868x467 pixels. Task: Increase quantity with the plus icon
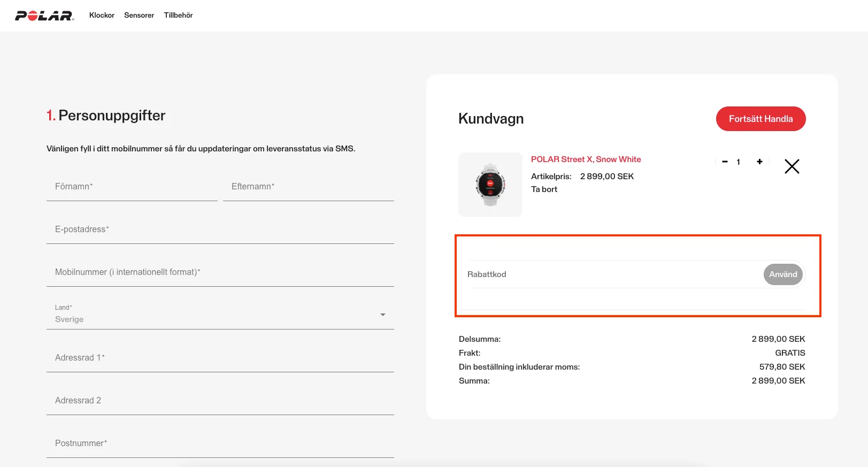pyautogui.click(x=759, y=162)
